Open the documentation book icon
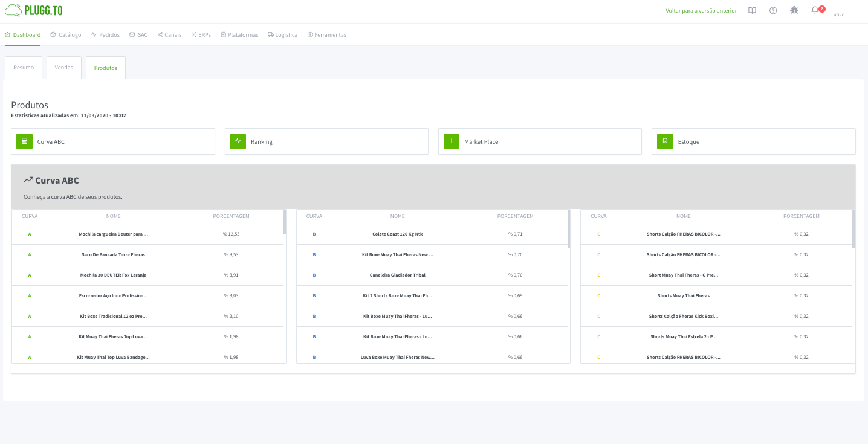 [752, 10]
